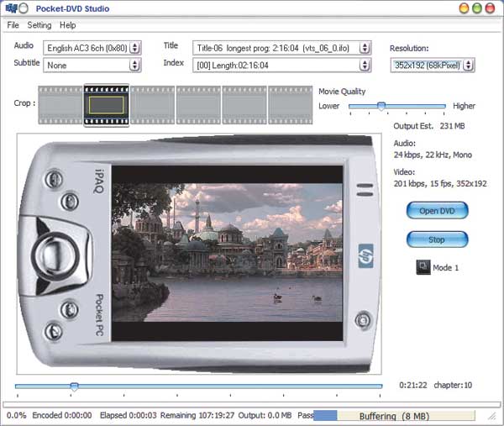The image size is (504, 426).
Task: Click the iPAQ center navigation pad
Action: pos(56,256)
